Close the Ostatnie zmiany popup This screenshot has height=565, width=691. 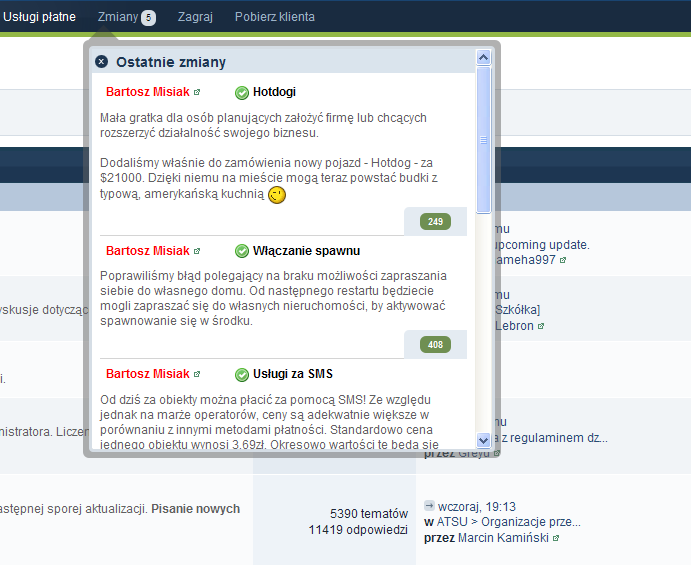[101, 62]
